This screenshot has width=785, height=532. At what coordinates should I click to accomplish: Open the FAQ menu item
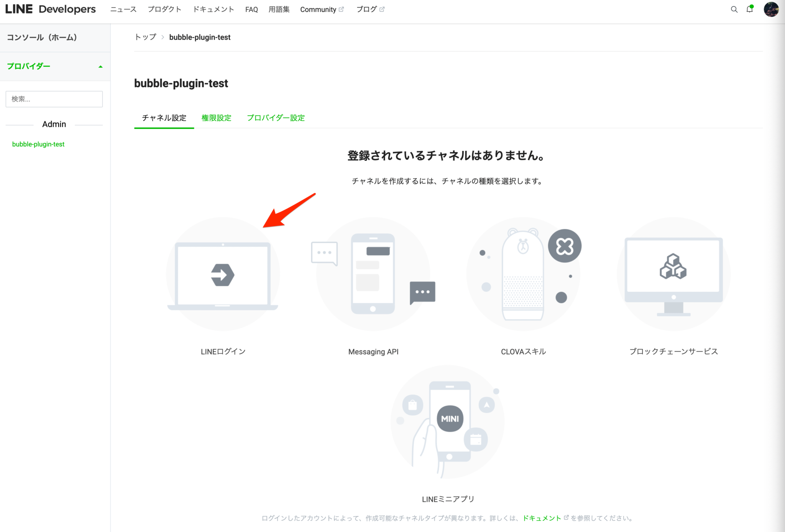click(251, 9)
